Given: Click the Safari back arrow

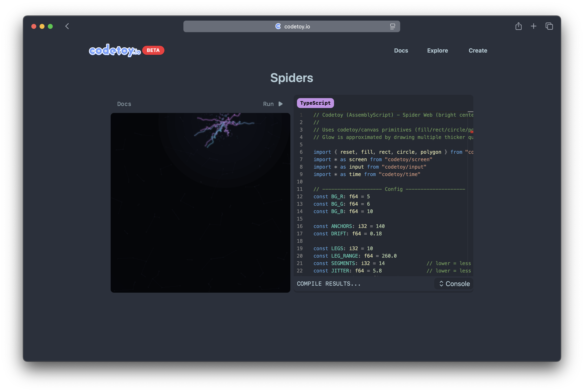Looking at the screenshot, I should click(x=67, y=26).
